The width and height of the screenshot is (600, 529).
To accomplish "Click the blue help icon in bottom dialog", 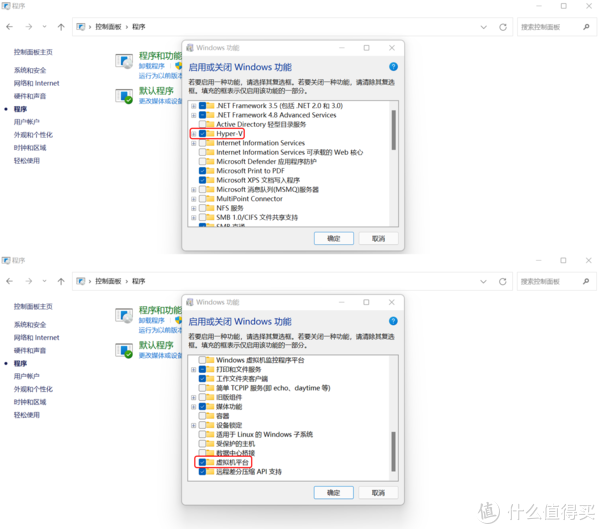I will point(393,321).
